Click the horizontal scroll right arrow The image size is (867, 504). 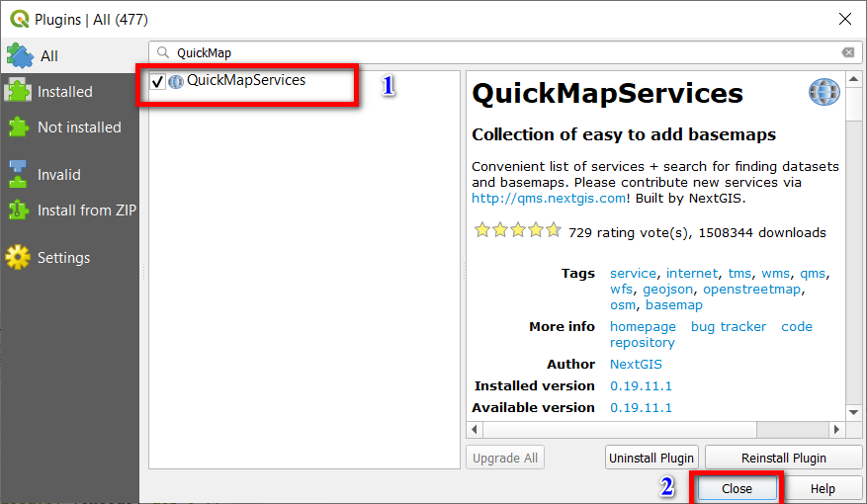tap(836, 429)
